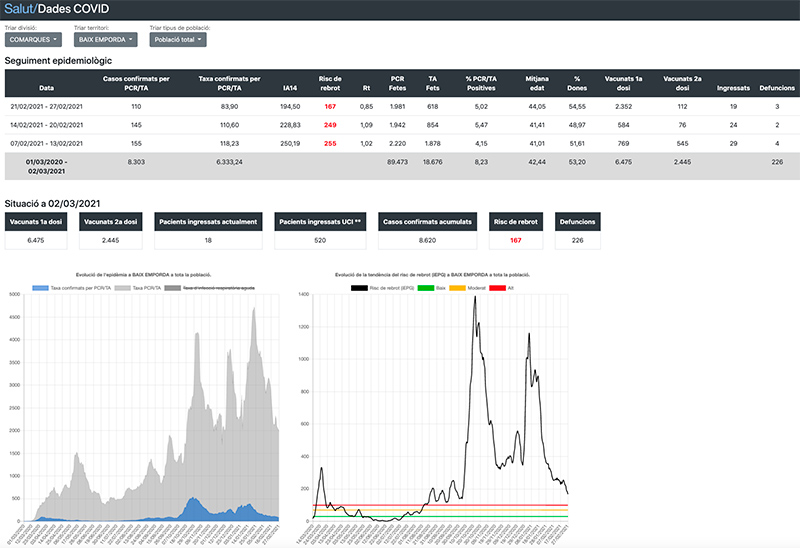Screen dimensions: 800x548
Task: Click 'Pacients ingressats UCI **' card header
Action: tap(320, 221)
